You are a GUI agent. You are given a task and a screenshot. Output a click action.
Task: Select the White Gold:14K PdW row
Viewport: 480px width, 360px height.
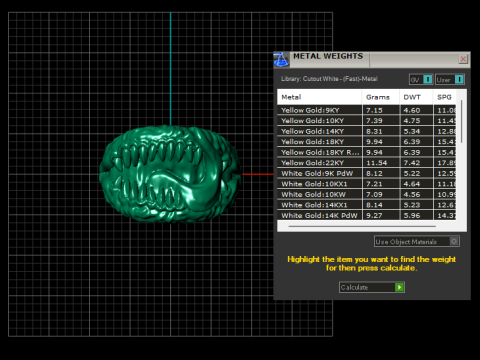click(367, 215)
